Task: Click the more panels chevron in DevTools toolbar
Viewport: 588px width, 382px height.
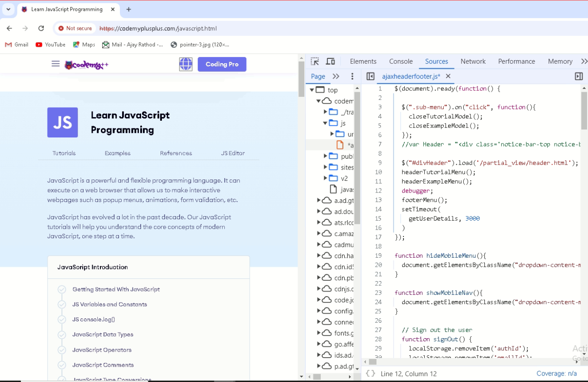Action: pyautogui.click(x=584, y=61)
